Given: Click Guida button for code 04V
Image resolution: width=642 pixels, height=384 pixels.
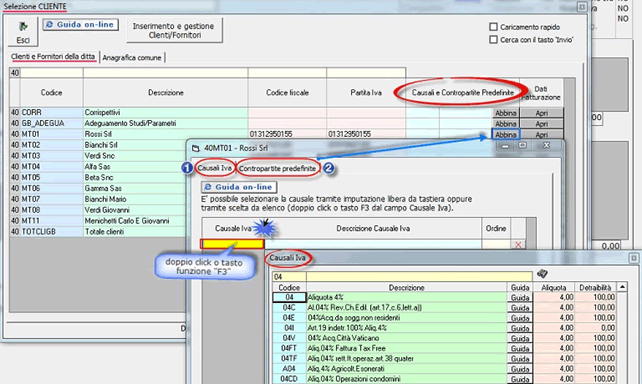Looking at the screenshot, I should (520, 339).
